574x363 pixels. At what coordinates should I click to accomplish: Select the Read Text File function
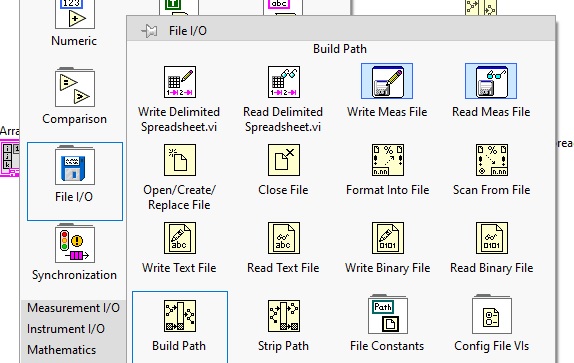click(284, 238)
